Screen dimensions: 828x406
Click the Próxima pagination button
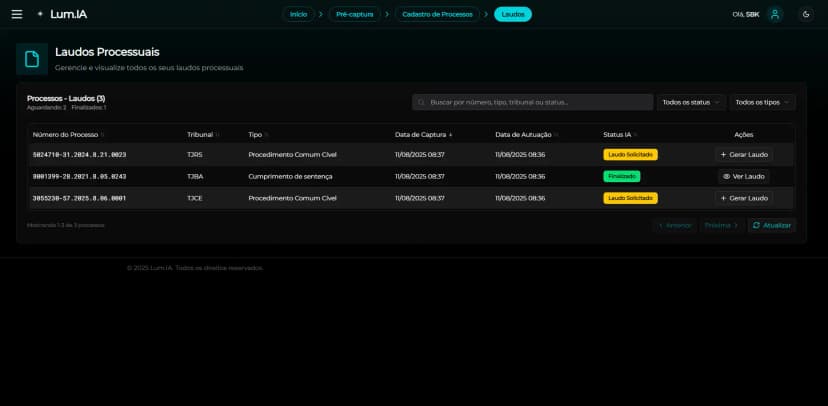[x=722, y=225]
